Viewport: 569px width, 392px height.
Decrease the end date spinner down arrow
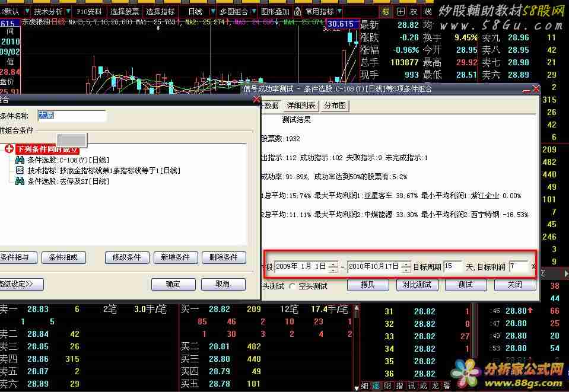pyautogui.click(x=406, y=270)
